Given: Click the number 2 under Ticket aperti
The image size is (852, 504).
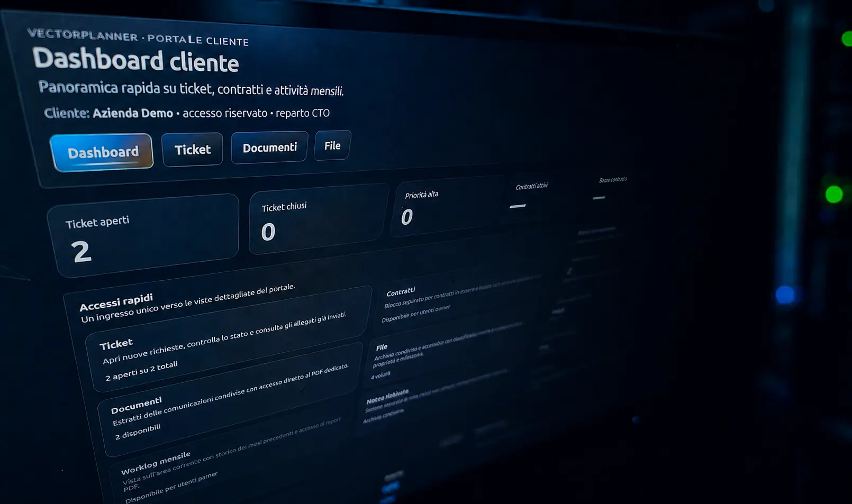Looking at the screenshot, I should click(x=81, y=252).
